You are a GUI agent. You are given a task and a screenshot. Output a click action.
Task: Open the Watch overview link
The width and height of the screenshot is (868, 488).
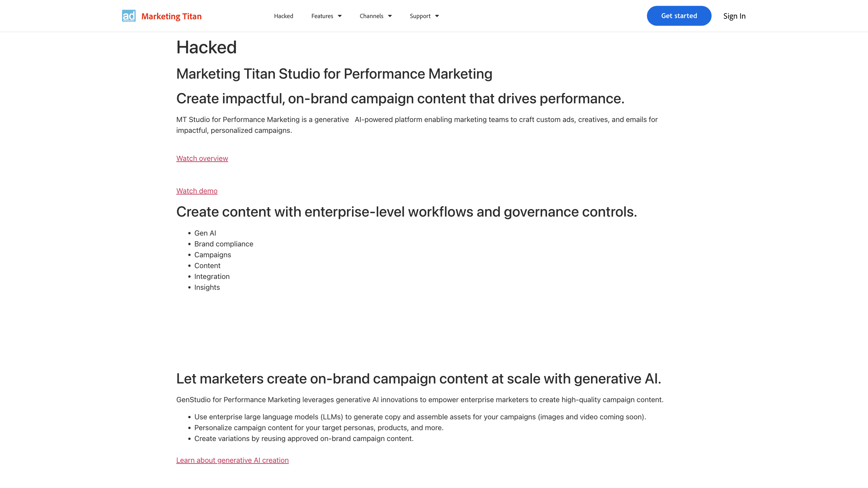coord(202,158)
